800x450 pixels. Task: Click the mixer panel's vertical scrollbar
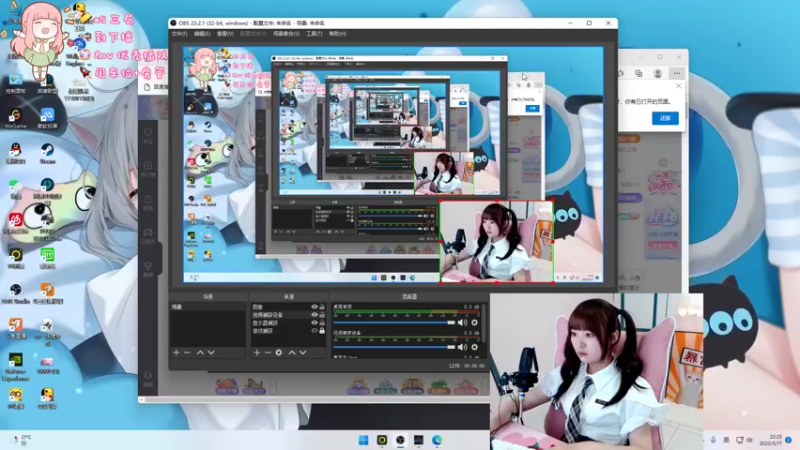pos(484,324)
